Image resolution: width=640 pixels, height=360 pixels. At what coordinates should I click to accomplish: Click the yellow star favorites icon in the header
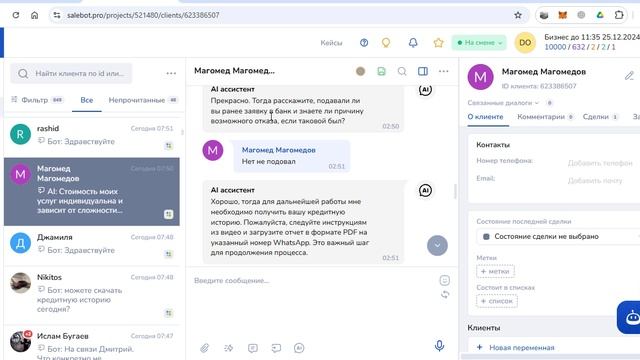pos(438,42)
